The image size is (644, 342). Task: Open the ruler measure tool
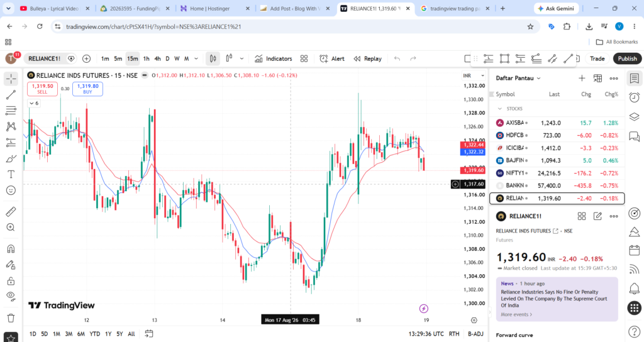[11, 211]
